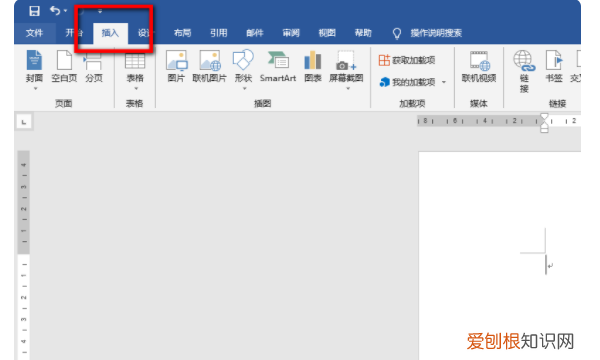Click the Save icon in quick access toolbar
600x360 pixels.
click(34, 11)
